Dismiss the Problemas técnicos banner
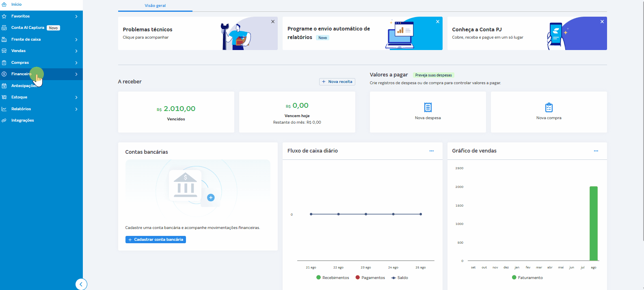Viewport: 644px width, 290px height. 273,22
